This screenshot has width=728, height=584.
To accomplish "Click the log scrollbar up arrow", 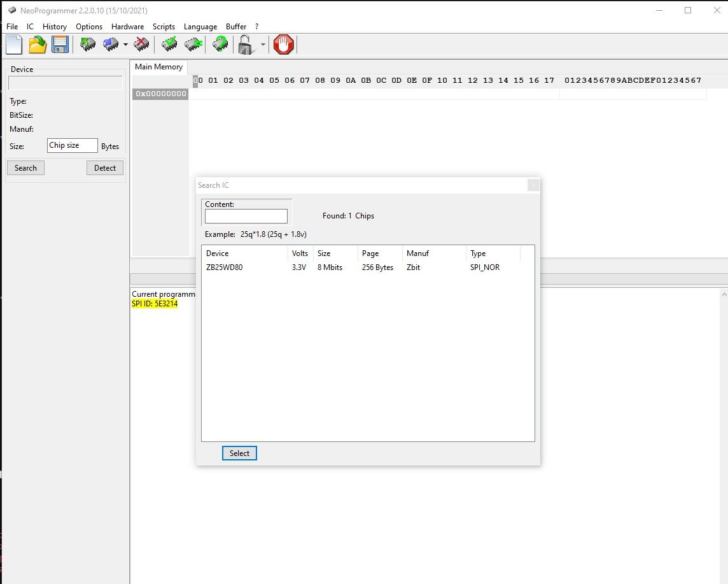I will coord(724,294).
